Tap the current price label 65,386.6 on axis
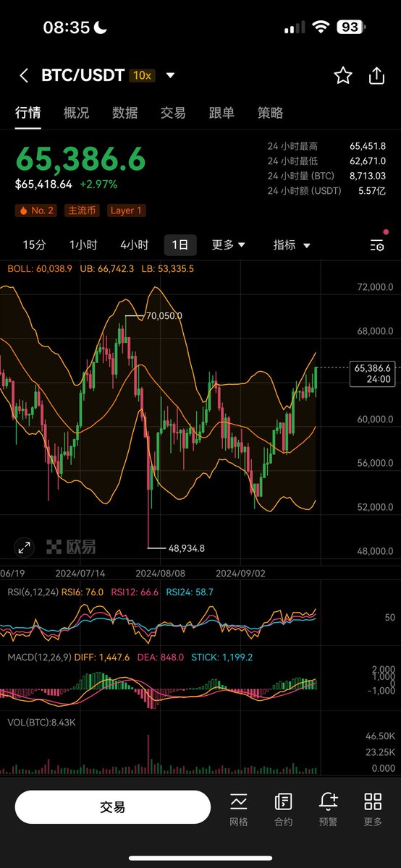Image resolution: width=401 pixels, height=868 pixels. tap(372, 373)
